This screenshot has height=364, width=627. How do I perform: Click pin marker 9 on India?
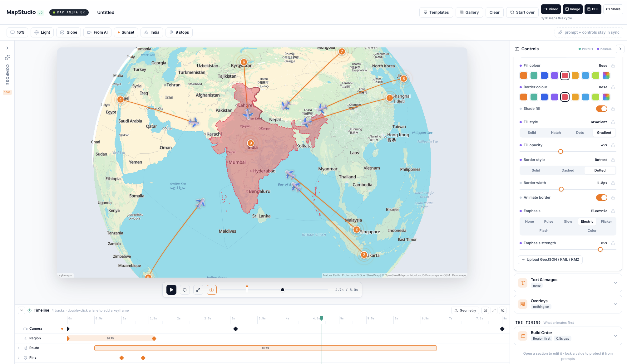click(x=250, y=143)
